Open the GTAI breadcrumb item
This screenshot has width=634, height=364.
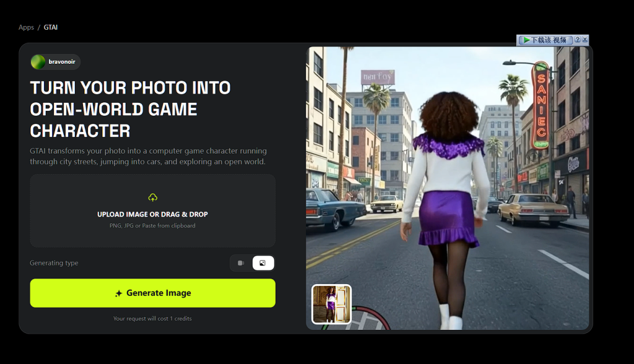click(51, 27)
